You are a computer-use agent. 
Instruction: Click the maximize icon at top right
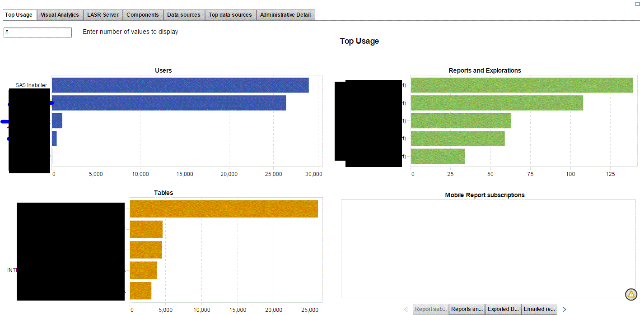pyautogui.click(x=637, y=4)
